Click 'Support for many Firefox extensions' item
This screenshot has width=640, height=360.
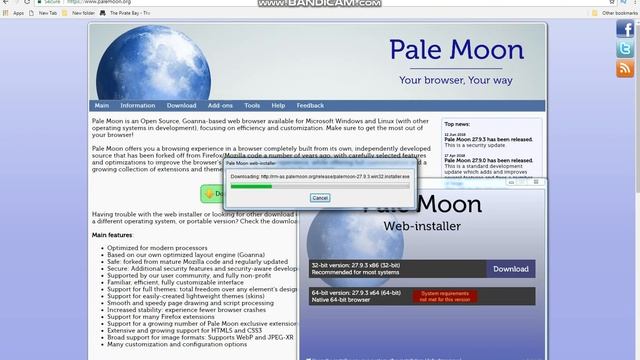point(160,317)
